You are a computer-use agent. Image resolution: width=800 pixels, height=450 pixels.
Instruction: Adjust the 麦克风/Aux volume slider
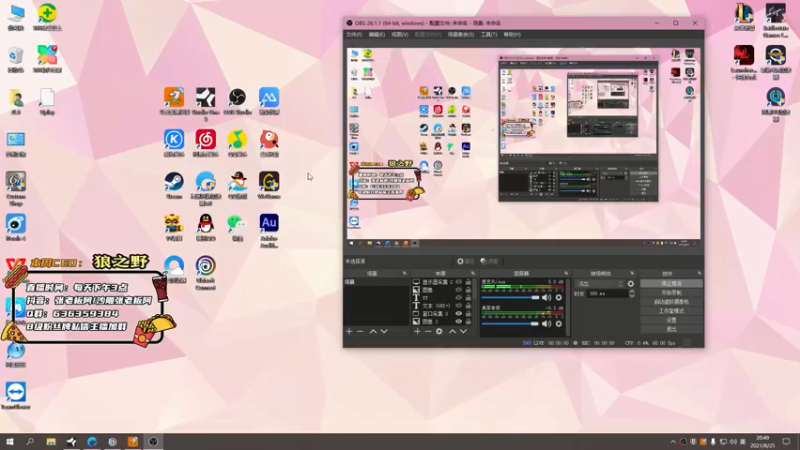(x=510, y=297)
